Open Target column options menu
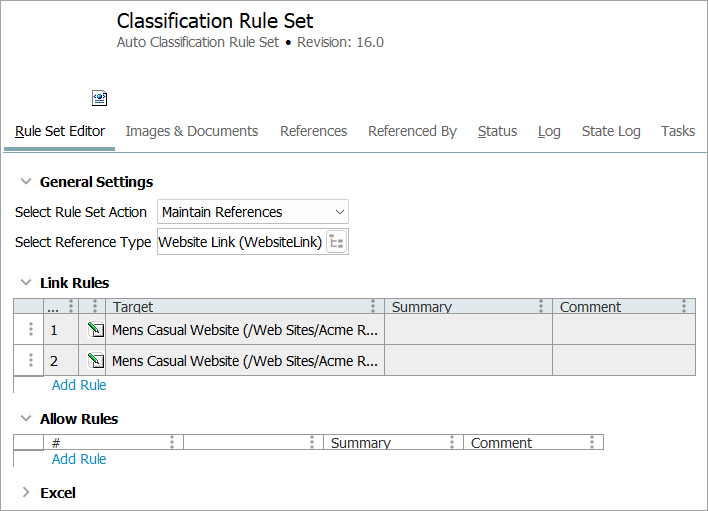 tap(373, 307)
